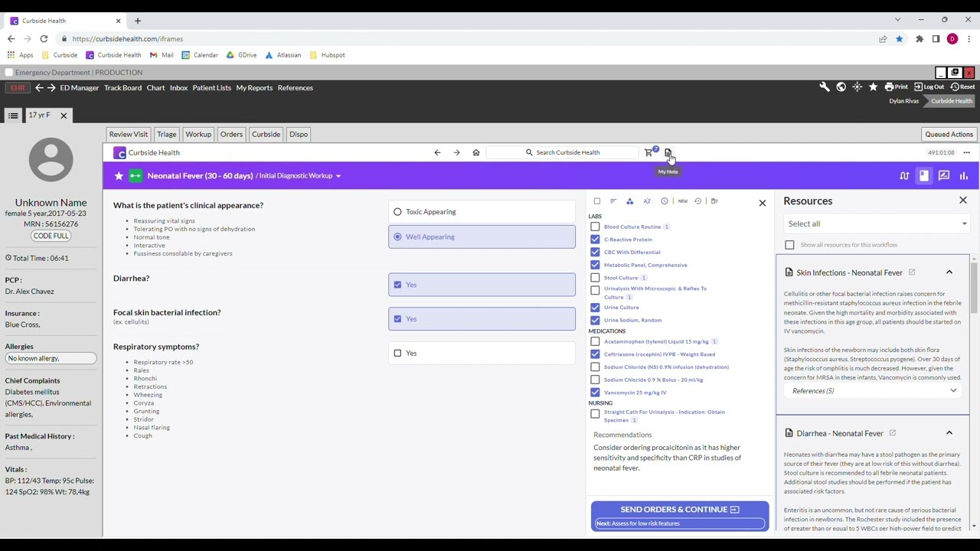Check Sodium Chloride 0.9 % Bolus order
The width and height of the screenshot is (980, 551).
coord(595,380)
